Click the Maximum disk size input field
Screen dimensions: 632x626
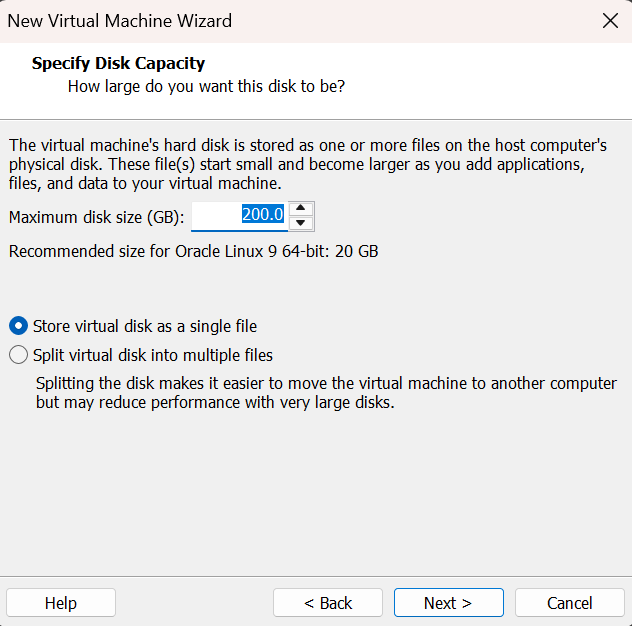(238, 215)
